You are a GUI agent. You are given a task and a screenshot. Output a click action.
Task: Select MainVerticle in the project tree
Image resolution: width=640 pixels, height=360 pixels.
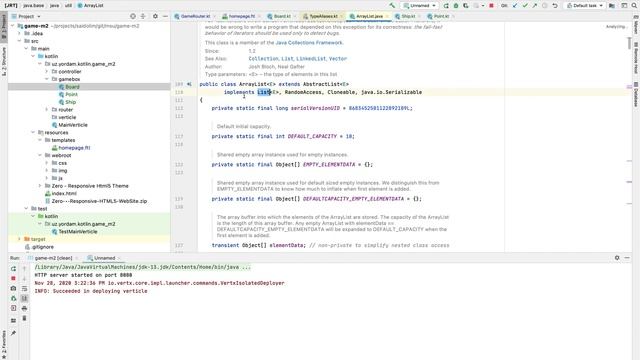pos(73,125)
